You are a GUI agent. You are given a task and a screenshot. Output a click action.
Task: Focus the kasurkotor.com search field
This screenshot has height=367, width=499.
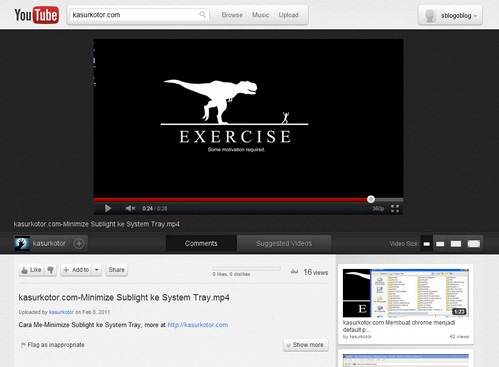tap(139, 15)
